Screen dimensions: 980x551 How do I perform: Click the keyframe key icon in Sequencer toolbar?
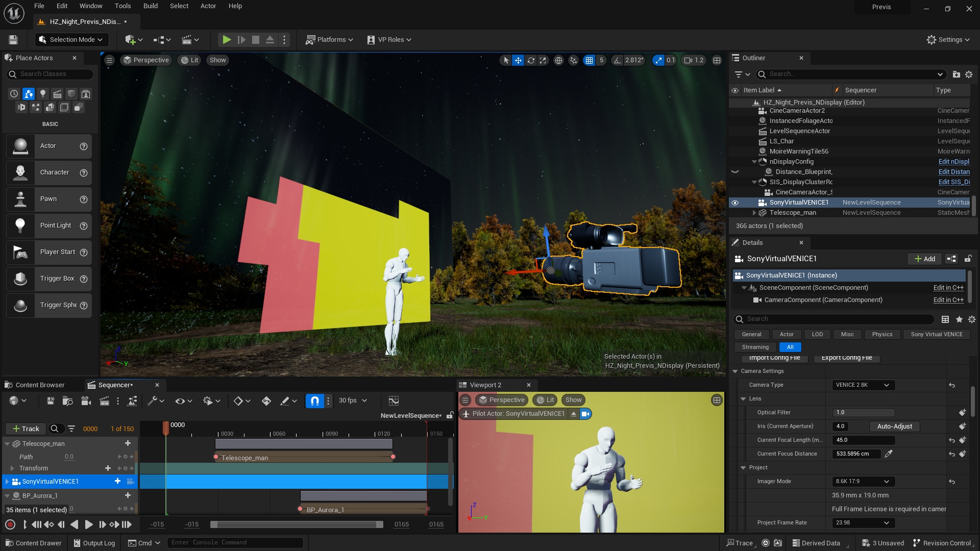tap(266, 401)
